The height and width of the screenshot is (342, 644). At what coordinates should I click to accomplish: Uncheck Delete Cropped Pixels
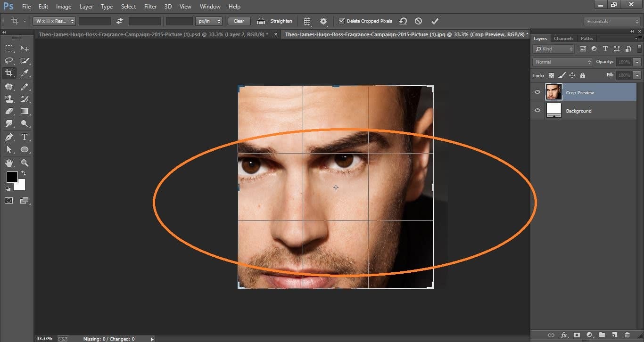coord(342,21)
